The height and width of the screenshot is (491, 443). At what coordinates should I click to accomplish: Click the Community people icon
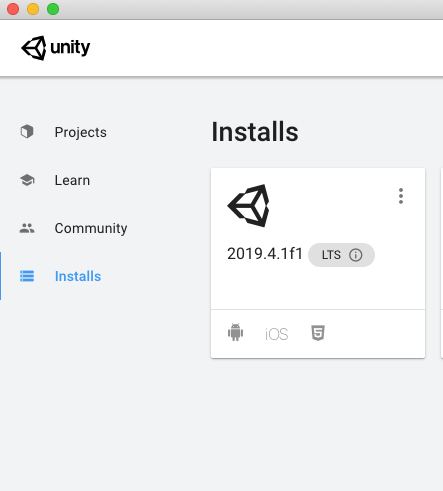click(x=27, y=228)
